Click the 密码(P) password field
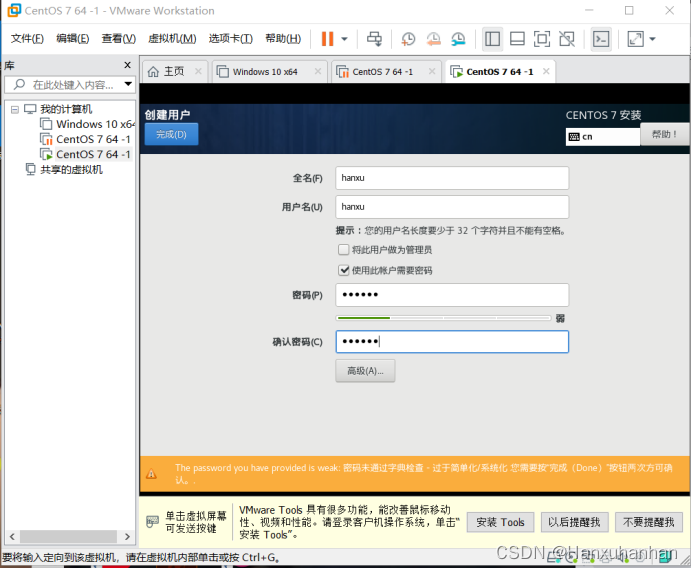692x569 pixels. point(452,295)
